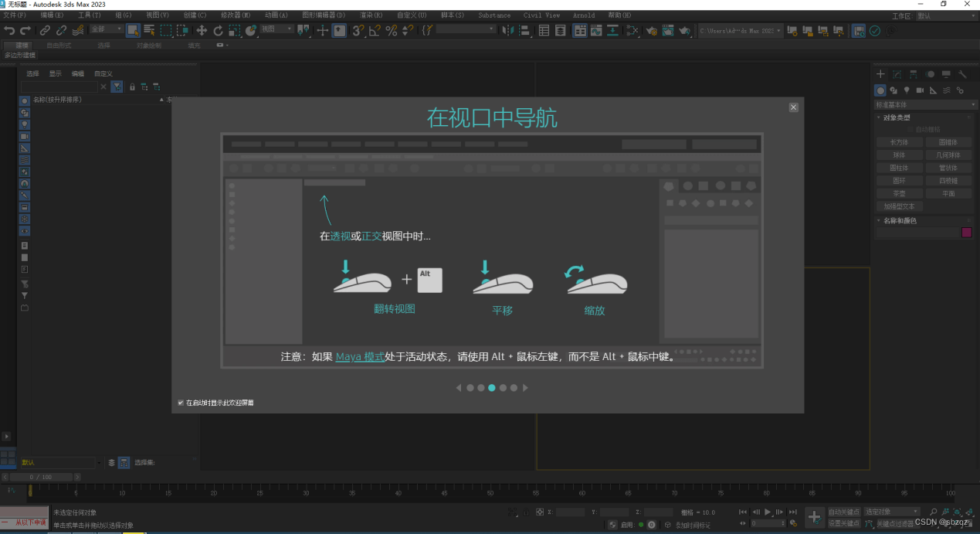Select the Select Object tool
The height and width of the screenshot is (534, 980).
coord(134,30)
